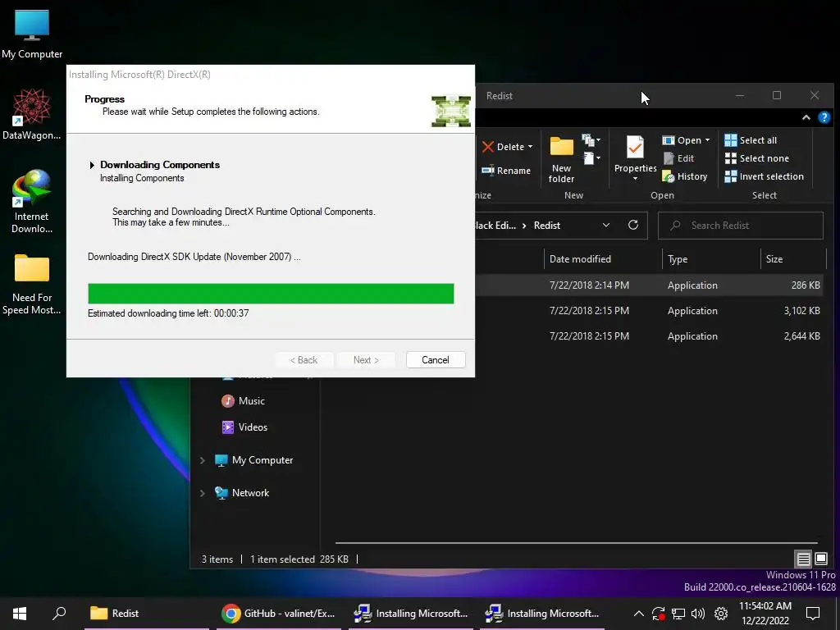Open Videos in navigation pane
Screen dimensions: 840x630
coord(244,427)
